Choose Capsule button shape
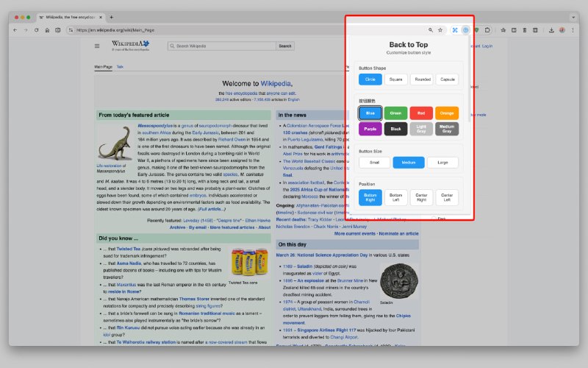The width and height of the screenshot is (588, 368). click(x=448, y=79)
